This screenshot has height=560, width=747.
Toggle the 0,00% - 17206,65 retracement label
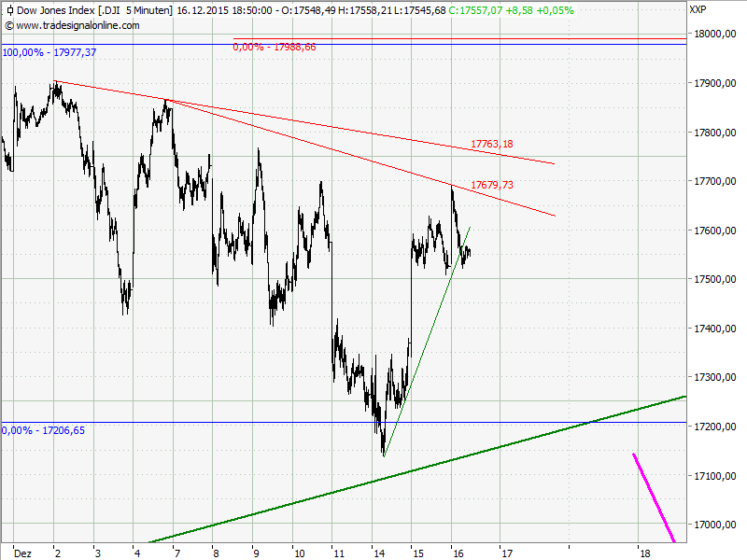41,429
